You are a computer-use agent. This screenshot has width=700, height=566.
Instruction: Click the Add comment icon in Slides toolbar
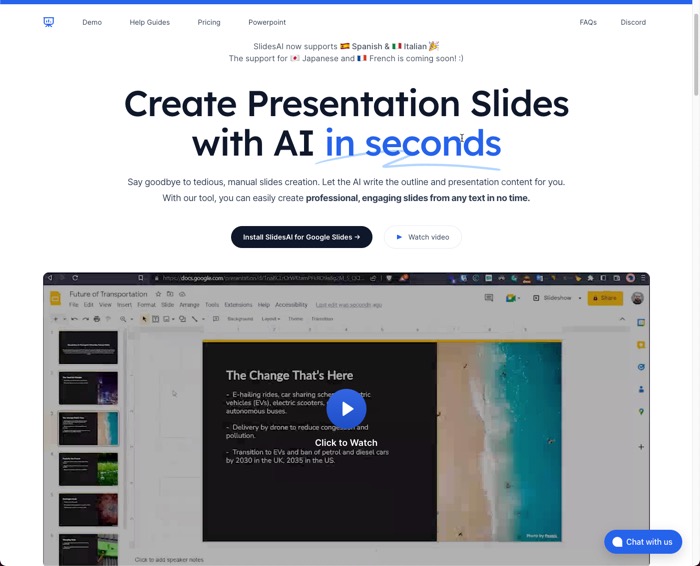point(216,319)
